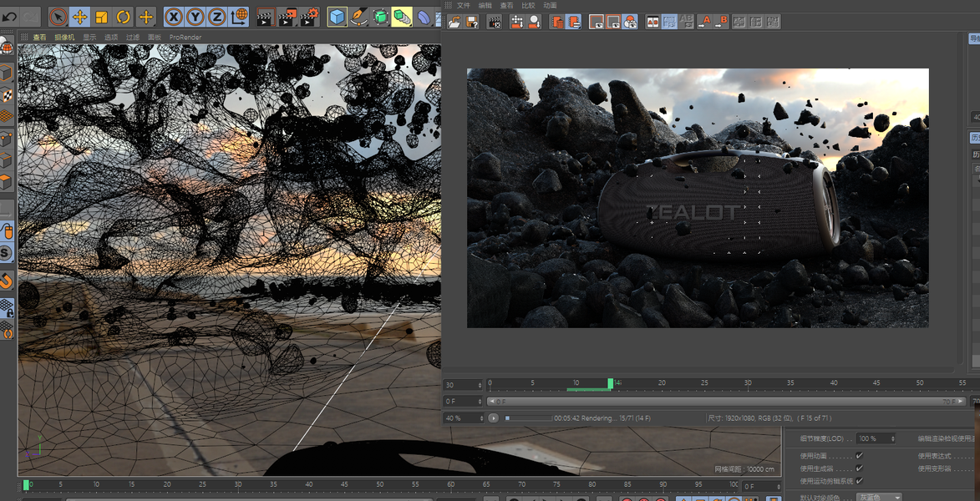The height and width of the screenshot is (501, 980).
Task: Click Picture Viewer frame range scrollbar
Action: (725, 401)
